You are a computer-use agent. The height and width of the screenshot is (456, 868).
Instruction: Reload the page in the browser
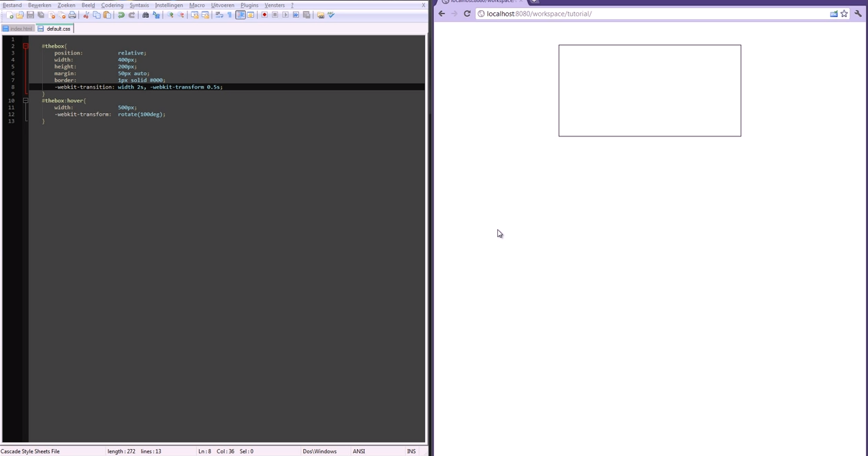pyautogui.click(x=467, y=14)
